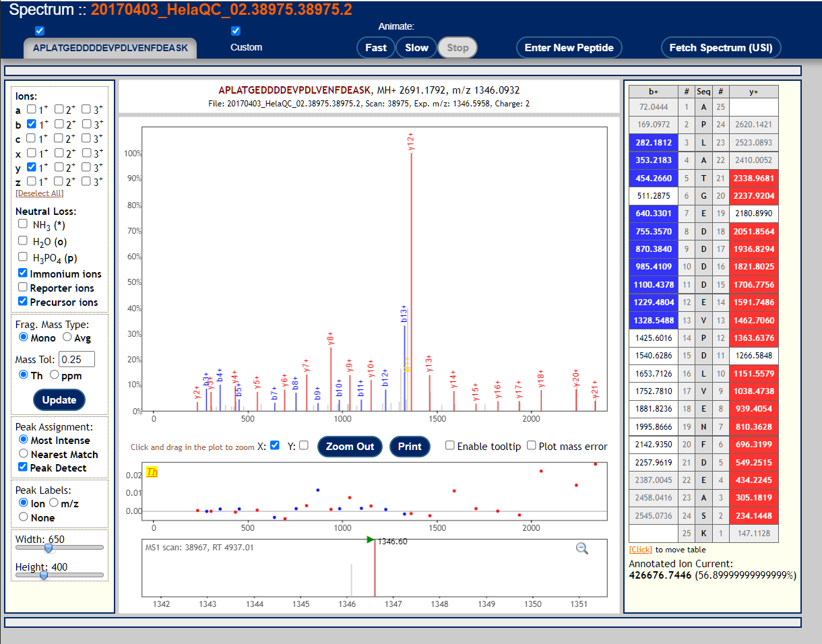Uncheck Immonium ions checkbox

coord(24,273)
